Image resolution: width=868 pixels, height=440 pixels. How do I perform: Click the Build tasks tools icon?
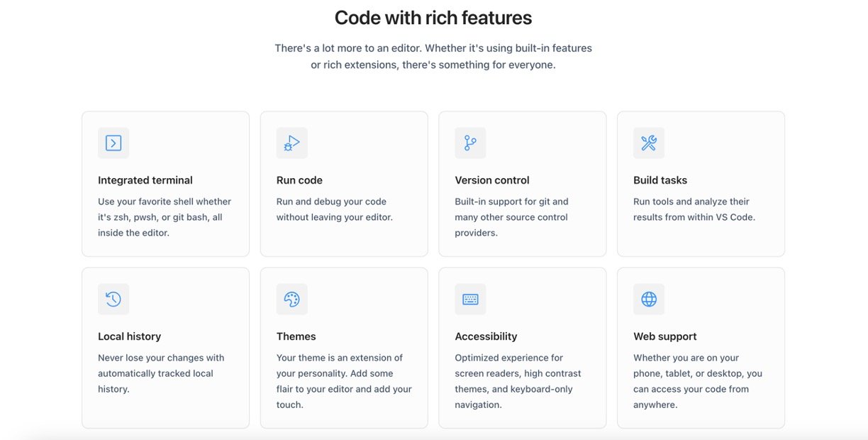[649, 143]
